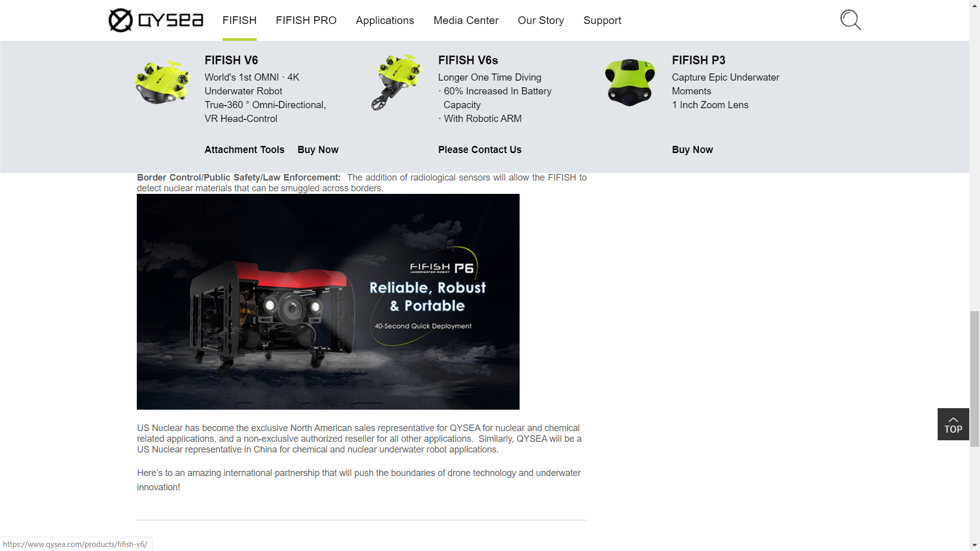Expand the Media Center menu
The height and width of the screenshot is (551, 980).
466,20
